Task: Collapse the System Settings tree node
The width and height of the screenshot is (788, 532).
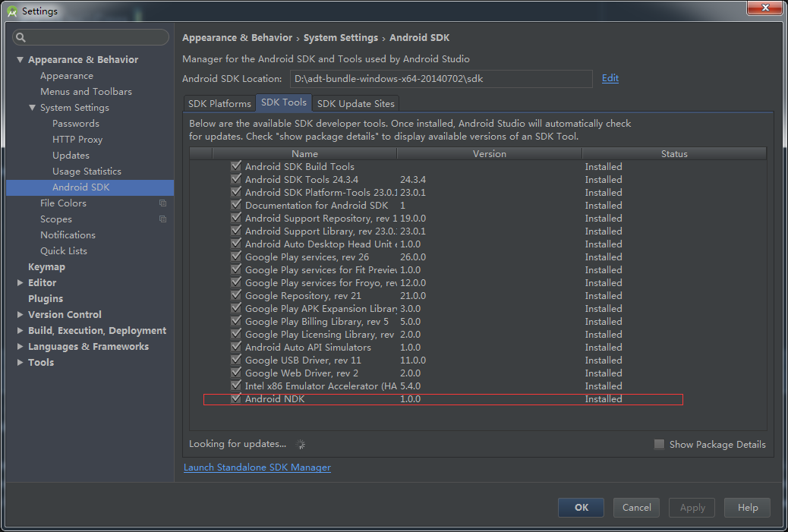Action: pyautogui.click(x=32, y=108)
